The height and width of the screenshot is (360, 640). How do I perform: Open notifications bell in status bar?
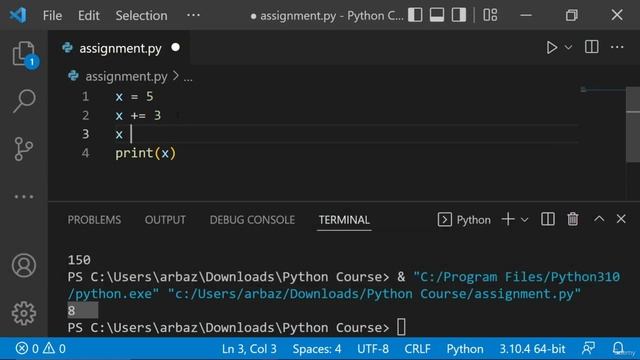(x=618, y=348)
